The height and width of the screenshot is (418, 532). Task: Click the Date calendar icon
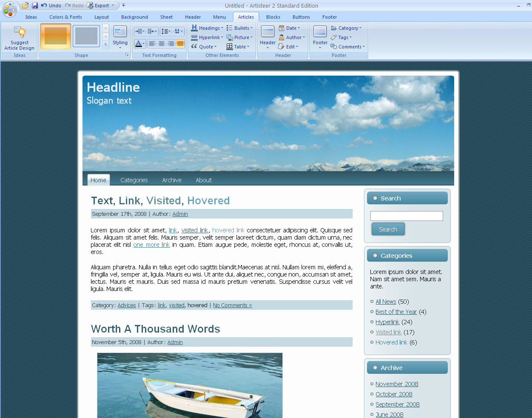click(282, 28)
